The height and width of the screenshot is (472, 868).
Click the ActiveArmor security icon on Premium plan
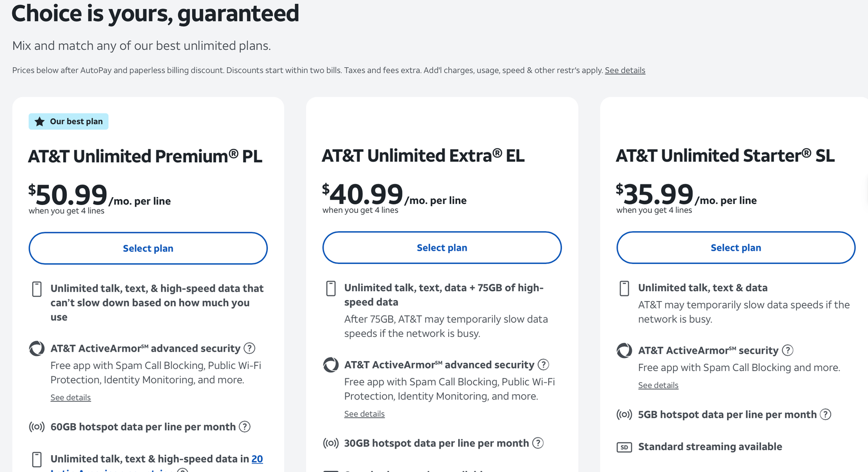(36, 348)
